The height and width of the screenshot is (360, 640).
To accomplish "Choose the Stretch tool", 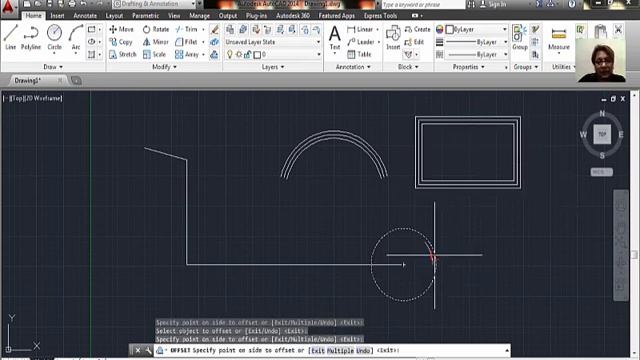I will click(x=123, y=54).
